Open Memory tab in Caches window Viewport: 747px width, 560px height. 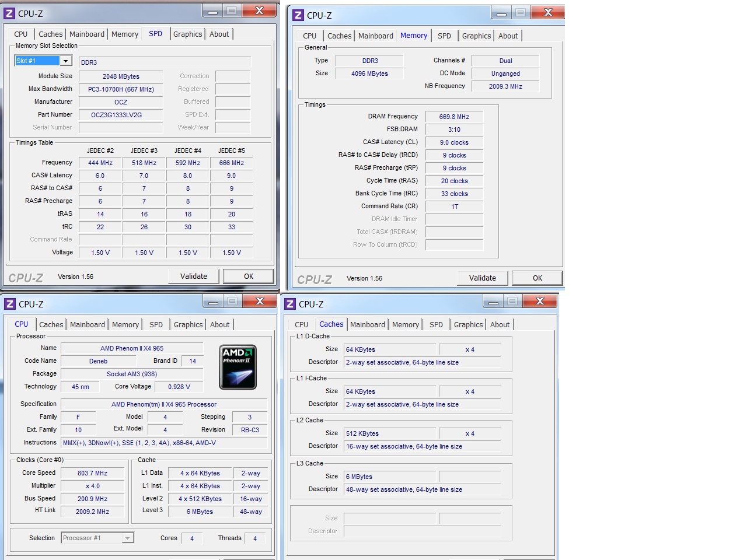click(406, 324)
